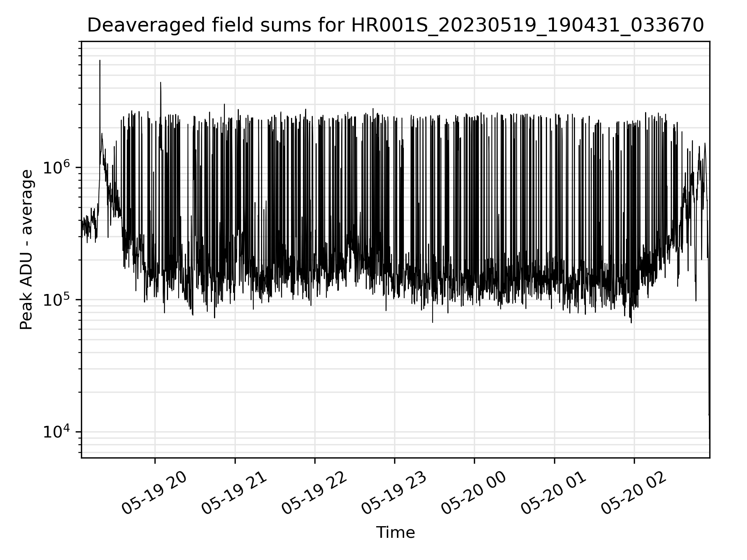
Task: Click the x-axis tick label '05-19 21'
Action: click(235, 493)
